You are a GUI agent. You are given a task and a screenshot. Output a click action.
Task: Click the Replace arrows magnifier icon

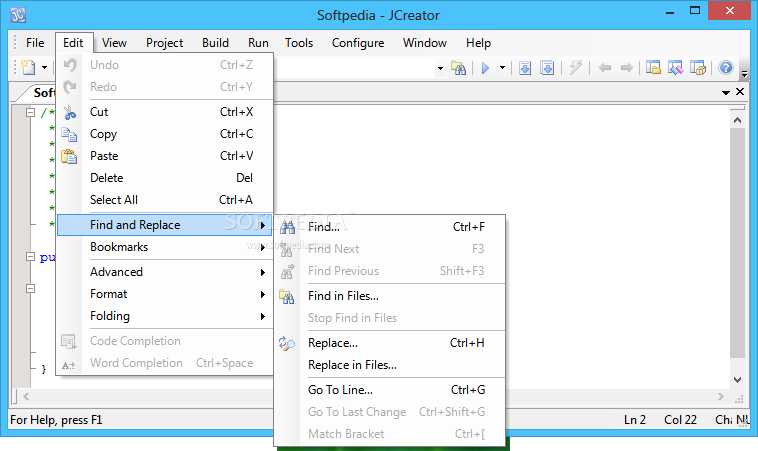point(287,343)
